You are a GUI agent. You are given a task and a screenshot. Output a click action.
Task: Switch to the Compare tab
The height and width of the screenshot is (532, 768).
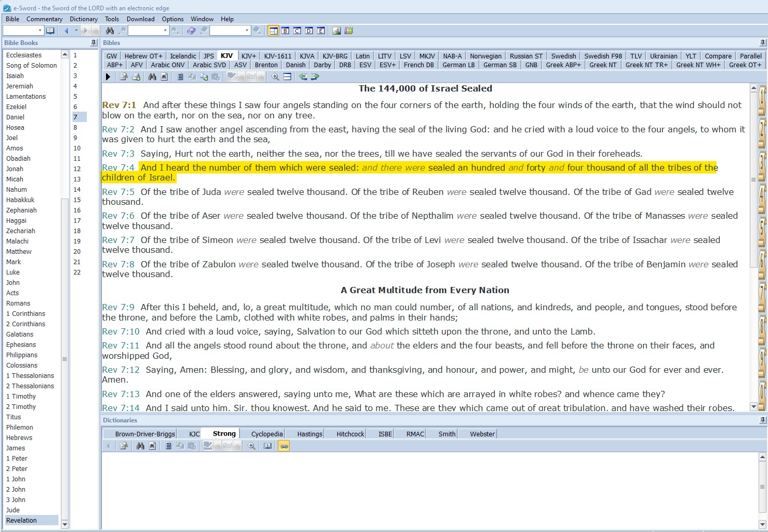pos(718,56)
